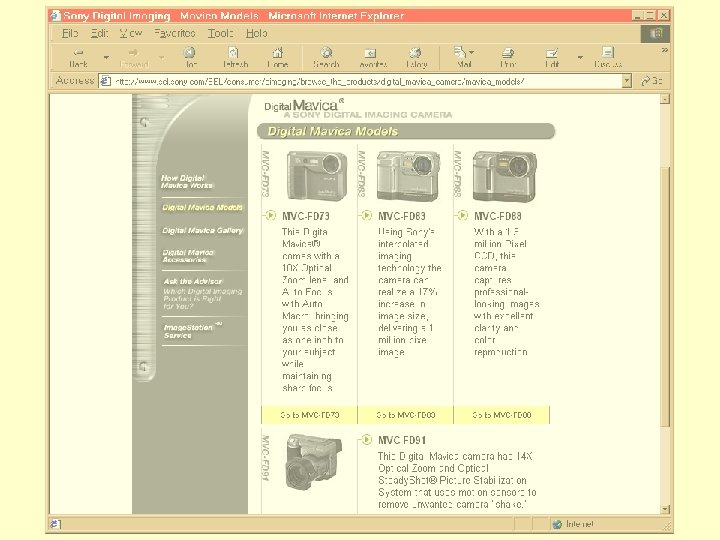Open the Help menu
This screenshot has width=720, height=540.
click(256, 34)
